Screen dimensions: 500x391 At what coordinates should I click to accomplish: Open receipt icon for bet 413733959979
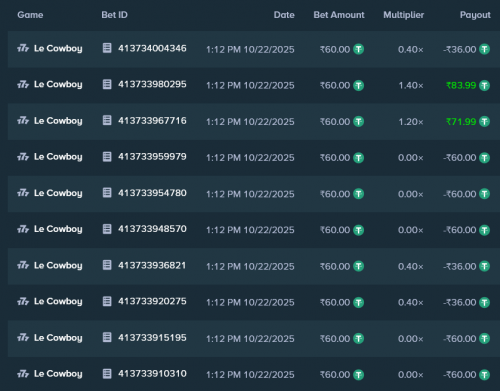click(107, 157)
